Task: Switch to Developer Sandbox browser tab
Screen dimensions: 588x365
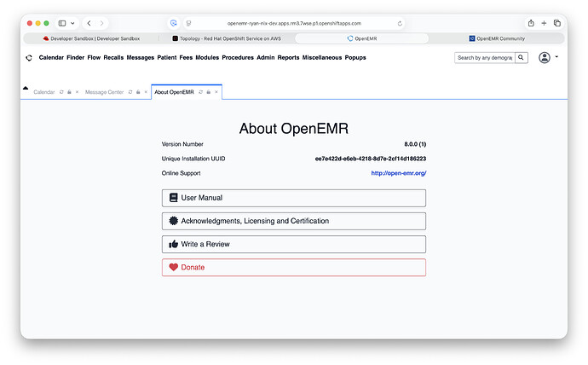Action: (91, 38)
